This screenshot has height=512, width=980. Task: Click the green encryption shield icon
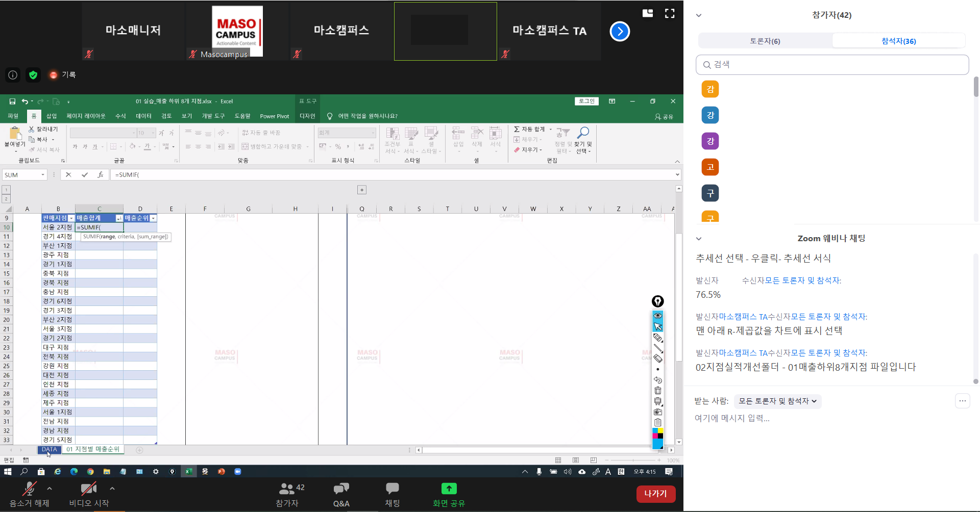tap(33, 75)
